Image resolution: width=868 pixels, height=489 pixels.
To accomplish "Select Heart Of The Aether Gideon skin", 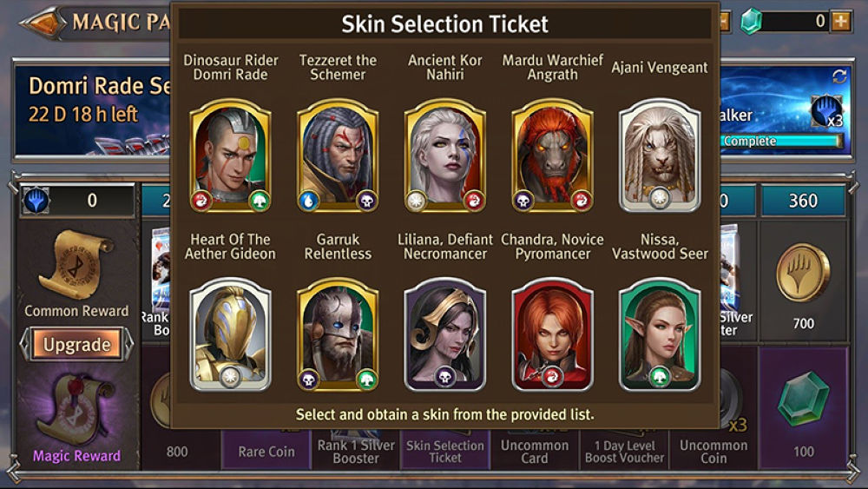I will [x=230, y=334].
